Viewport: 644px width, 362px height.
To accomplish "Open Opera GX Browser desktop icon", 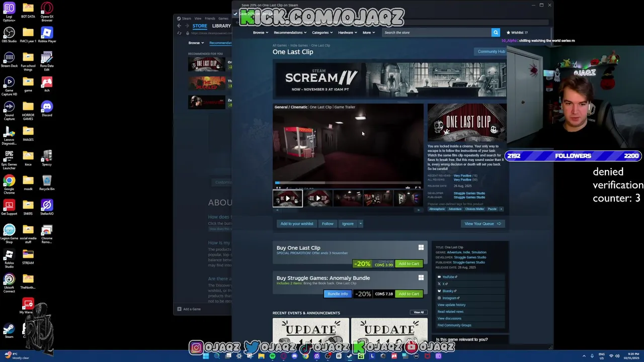I will pyautogui.click(x=47, y=12).
